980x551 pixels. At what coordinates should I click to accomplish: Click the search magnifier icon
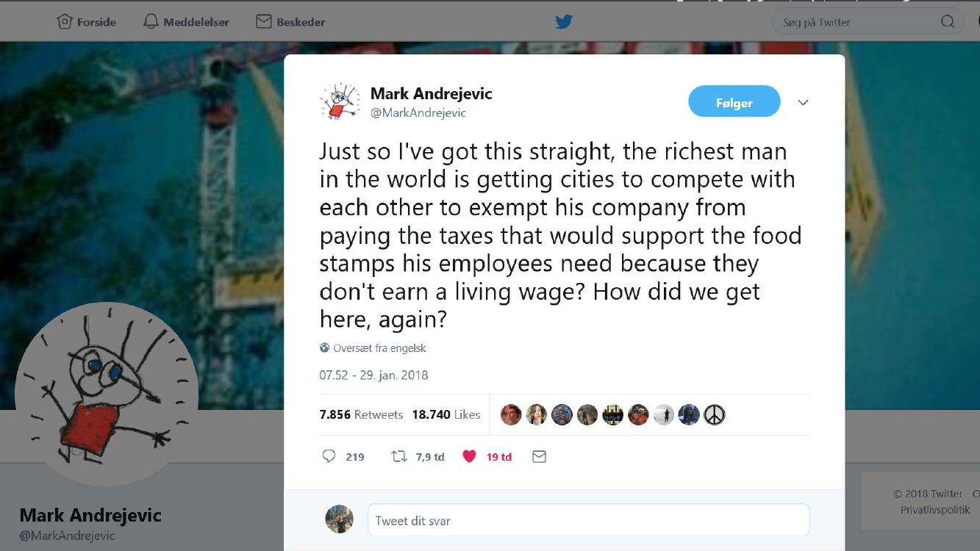coord(948,22)
